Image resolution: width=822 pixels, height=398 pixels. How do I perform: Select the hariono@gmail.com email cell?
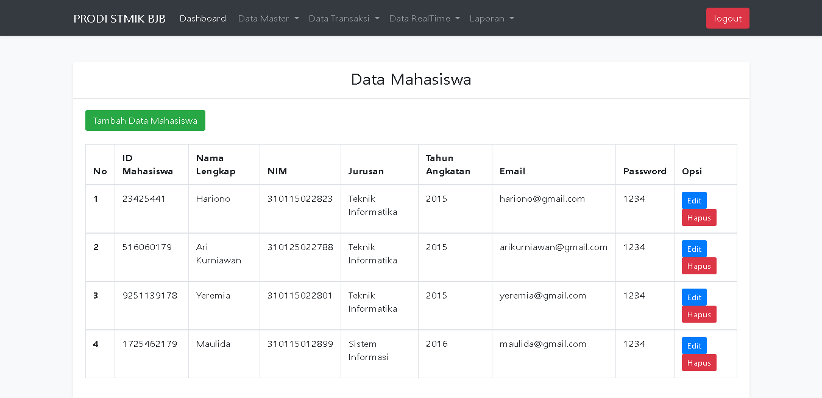[x=554, y=209]
